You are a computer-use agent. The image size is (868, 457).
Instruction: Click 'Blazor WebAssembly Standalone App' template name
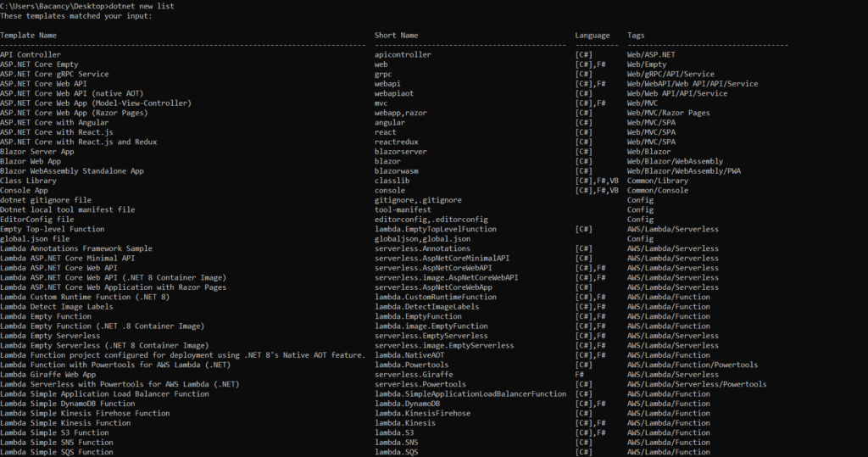pos(72,170)
